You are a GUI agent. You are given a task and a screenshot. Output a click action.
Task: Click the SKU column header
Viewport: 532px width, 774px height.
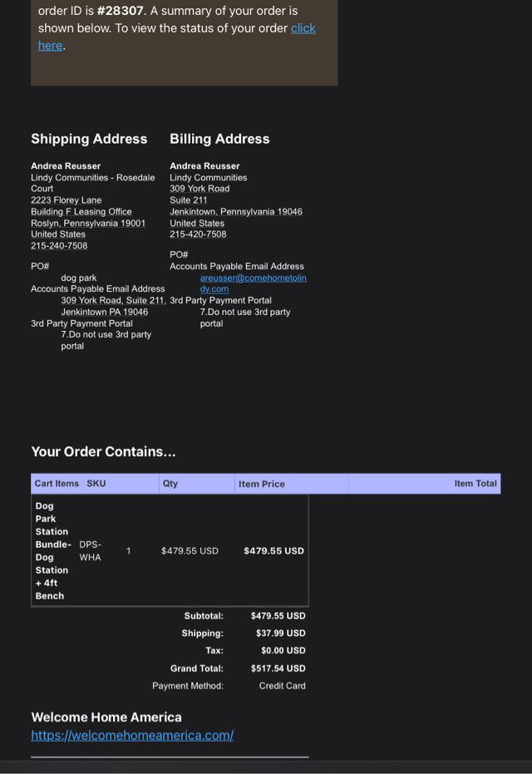tap(96, 483)
